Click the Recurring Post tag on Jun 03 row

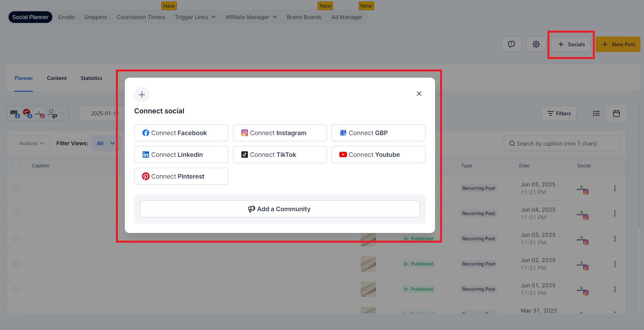[478, 239]
